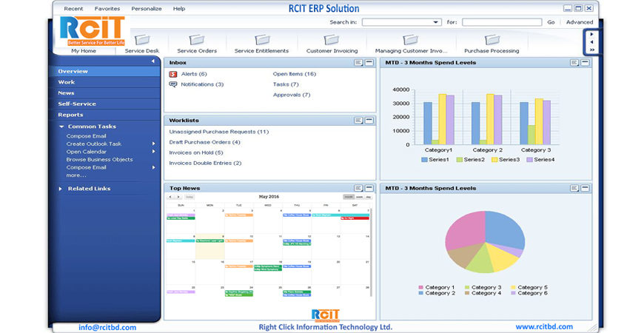Open the Top News panel options menu icon
The image size is (644, 333).
click(358, 188)
